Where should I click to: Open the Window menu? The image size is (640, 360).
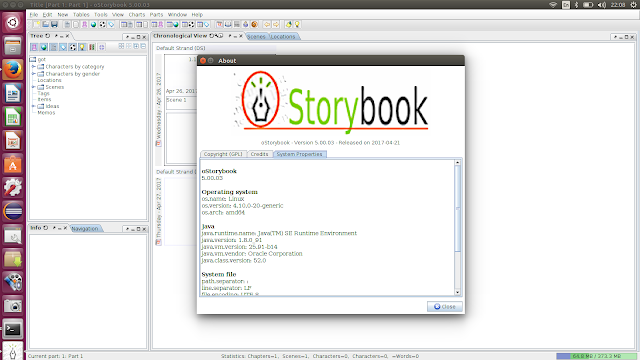[x=177, y=15]
